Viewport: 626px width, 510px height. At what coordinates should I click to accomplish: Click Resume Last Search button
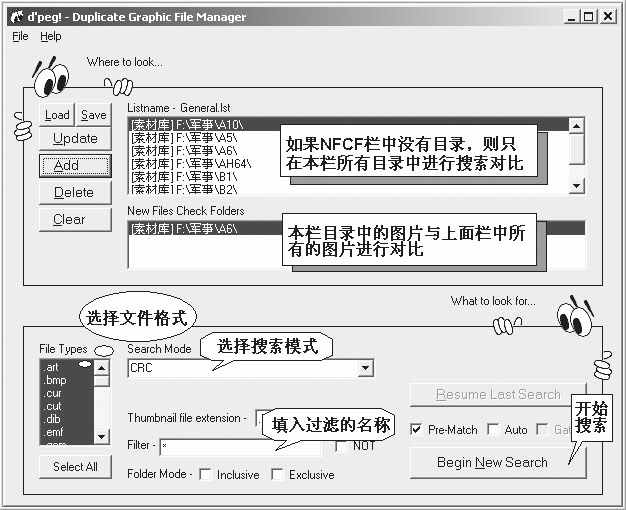coord(497,395)
